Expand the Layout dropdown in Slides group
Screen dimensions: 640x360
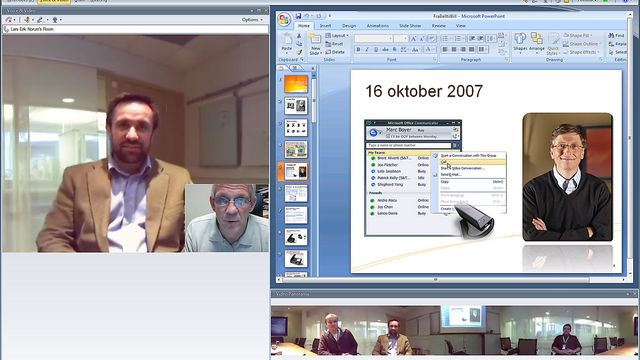point(337,36)
